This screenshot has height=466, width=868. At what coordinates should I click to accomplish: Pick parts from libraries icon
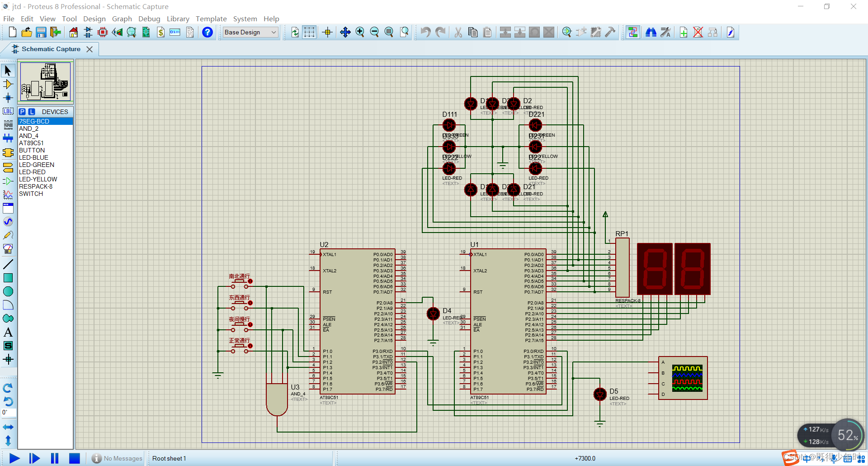click(x=567, y=32)
